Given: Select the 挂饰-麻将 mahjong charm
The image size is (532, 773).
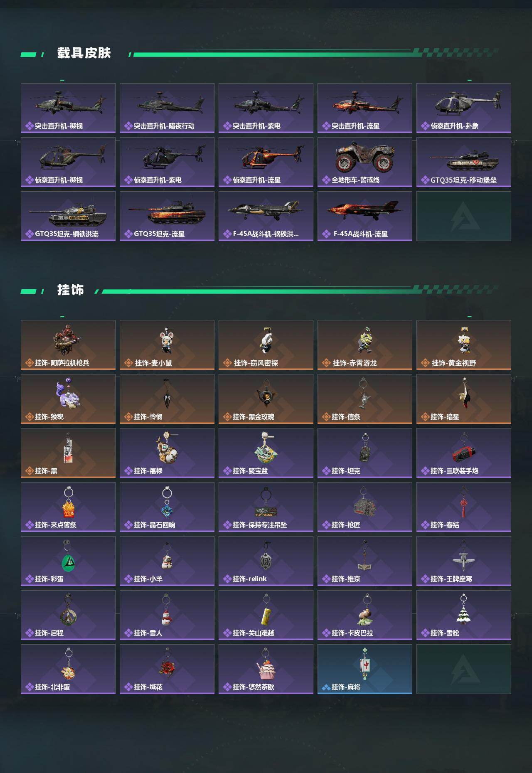Looking at the screenshot, I should click(x=365, y=669).
